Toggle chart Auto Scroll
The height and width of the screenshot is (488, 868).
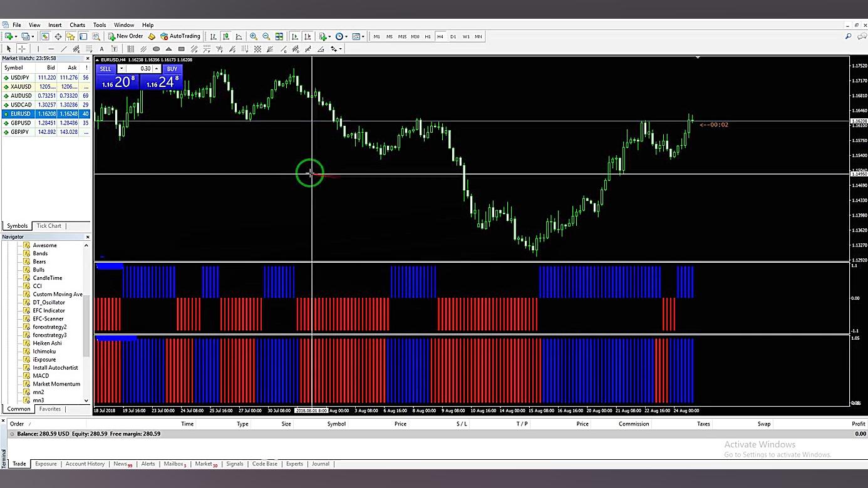click(x=295, y=36)
